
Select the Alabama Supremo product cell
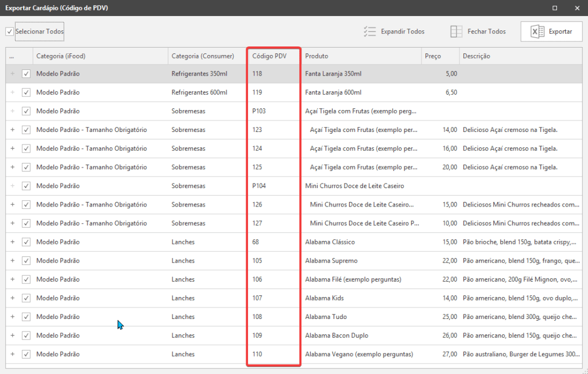[362, 261]
